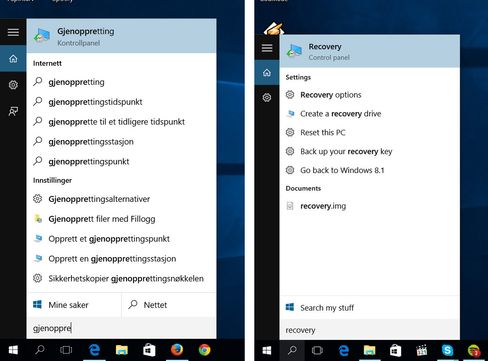Open Task View on right taskbar
This screenshot has height=361, width=488.
tap(317, 351)
